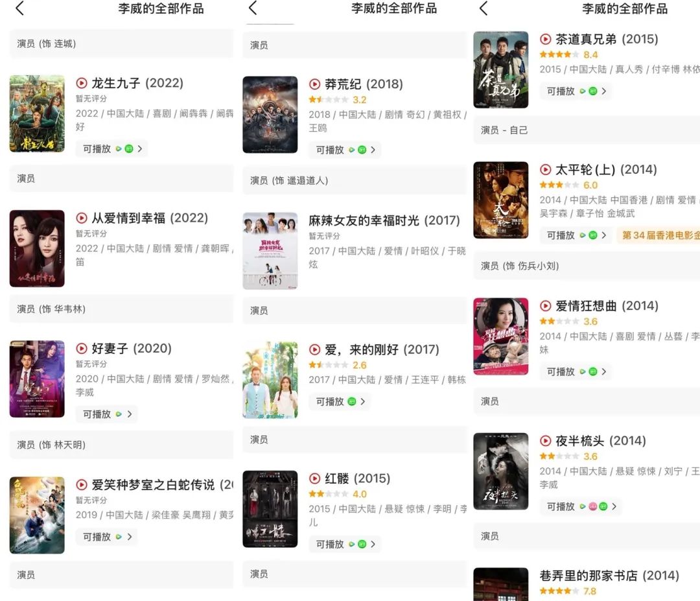Open the 爱情狂想曲 poster thumbnail
This screenshot has width=700, height=601.
(501, 336)
